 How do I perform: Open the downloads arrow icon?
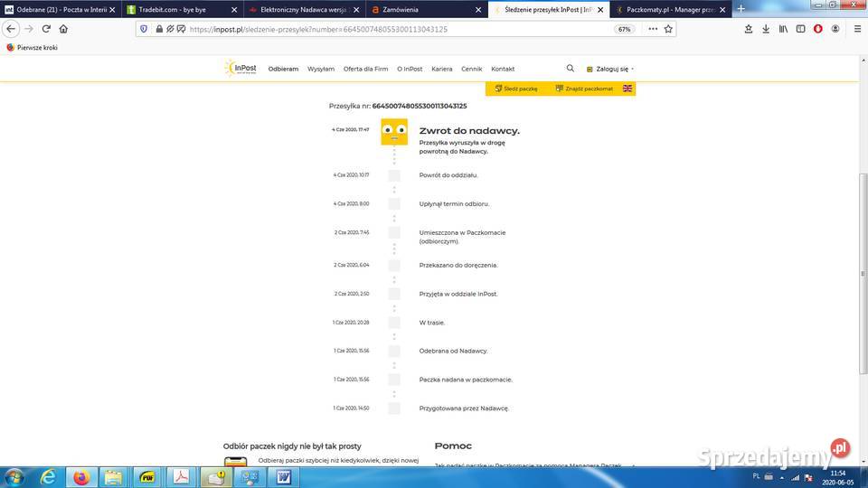coord(766,29)
